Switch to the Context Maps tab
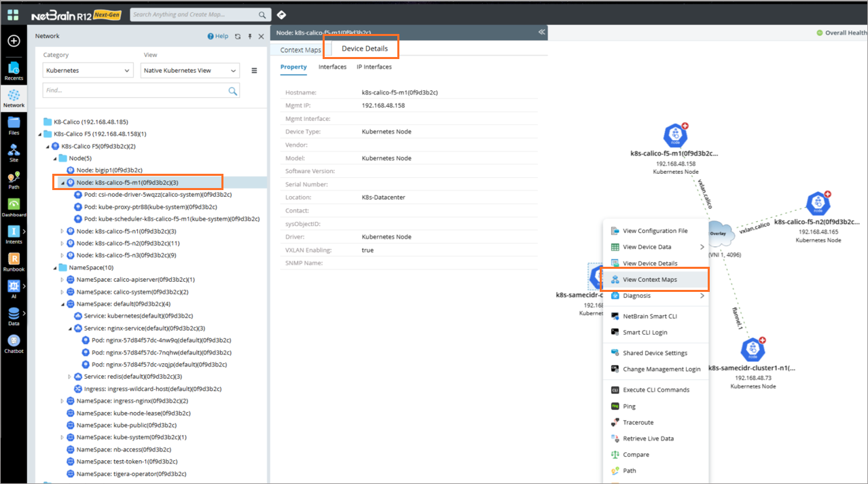The image size is (868, 484). [x=300, y=50]
